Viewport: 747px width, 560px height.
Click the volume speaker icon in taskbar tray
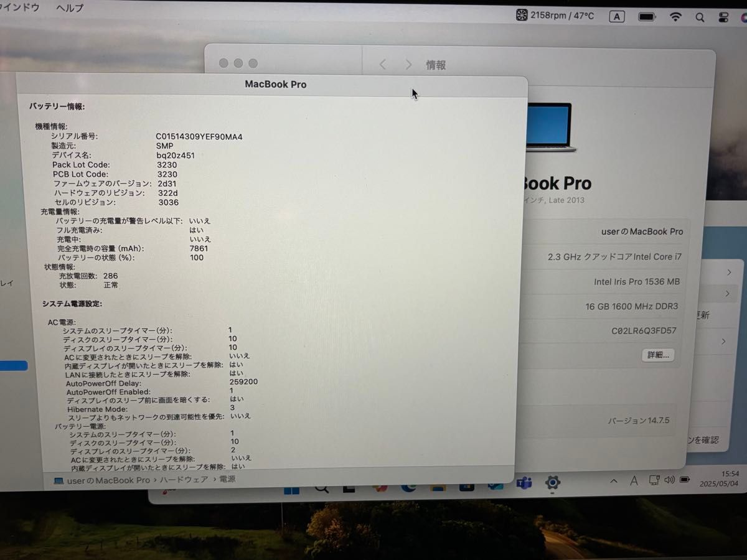pos(670,480)
